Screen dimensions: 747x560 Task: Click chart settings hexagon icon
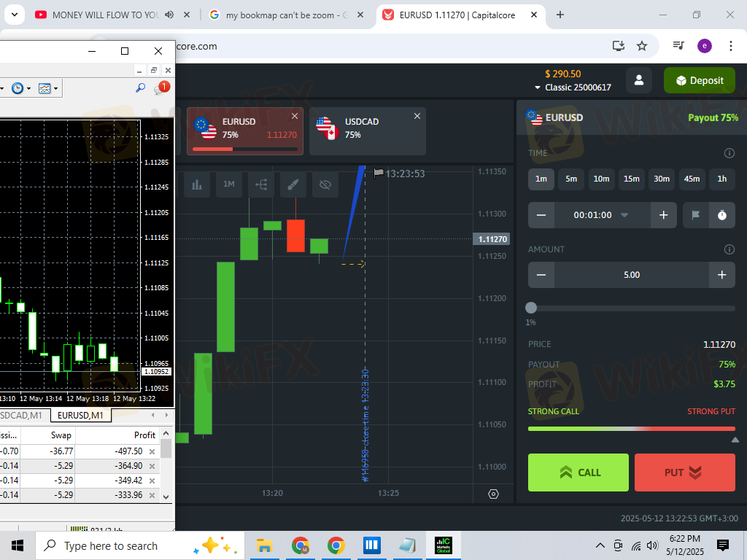[x=494, y=494]
